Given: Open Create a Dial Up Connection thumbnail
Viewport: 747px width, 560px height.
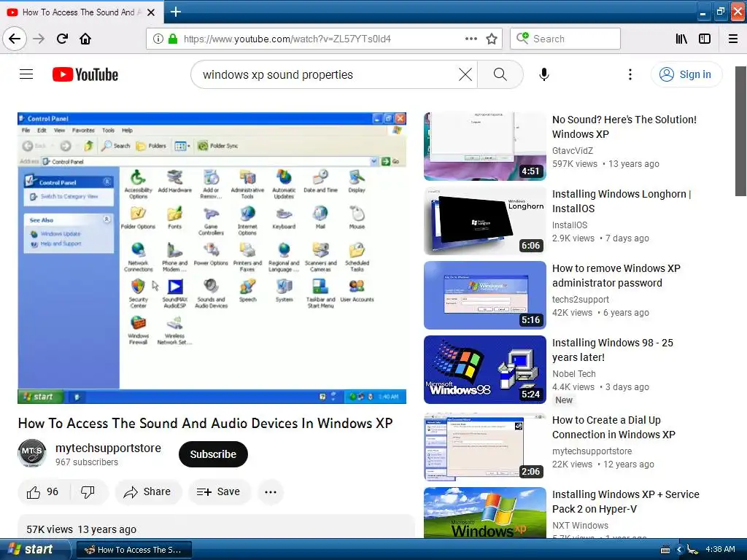Looking at the screenshot, I should (485, 447).
